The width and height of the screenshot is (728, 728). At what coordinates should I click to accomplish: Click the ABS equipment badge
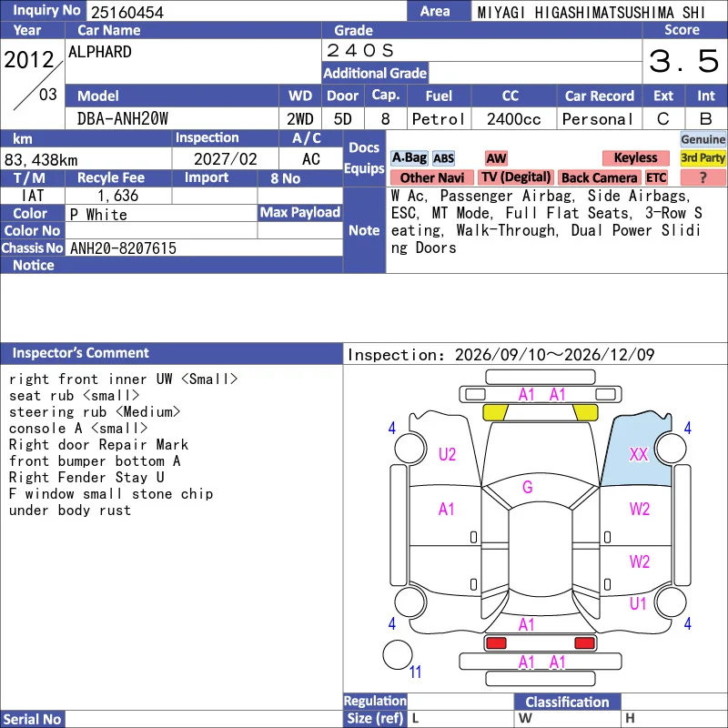[443, 158]
